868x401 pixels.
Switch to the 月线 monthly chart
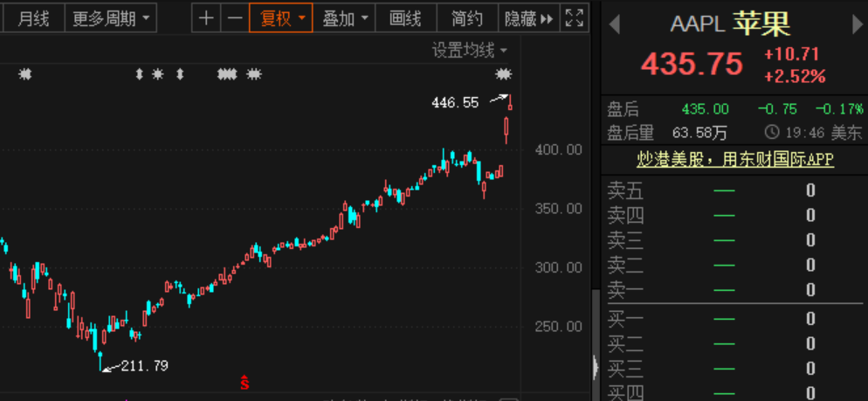[x=34, y=18]
